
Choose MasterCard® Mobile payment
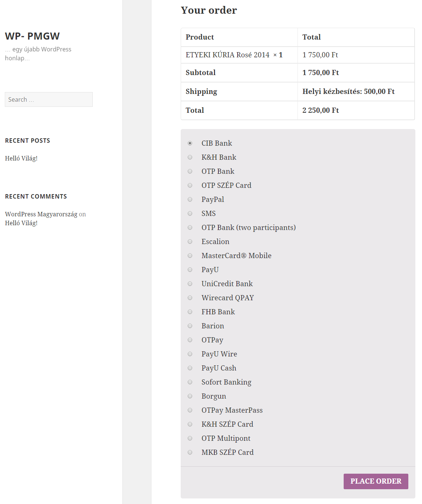190,256
